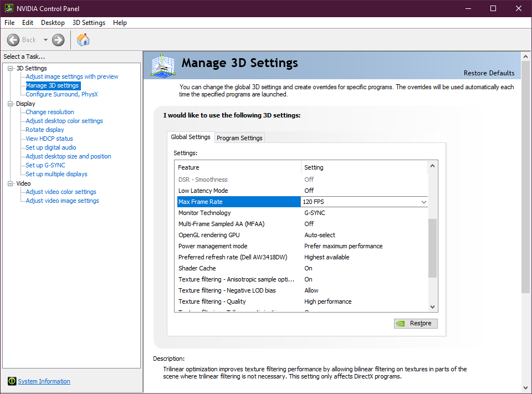Viewport: 532px width, 394px height.
Task: Click the System Information icon
Action: pos(12,381)
